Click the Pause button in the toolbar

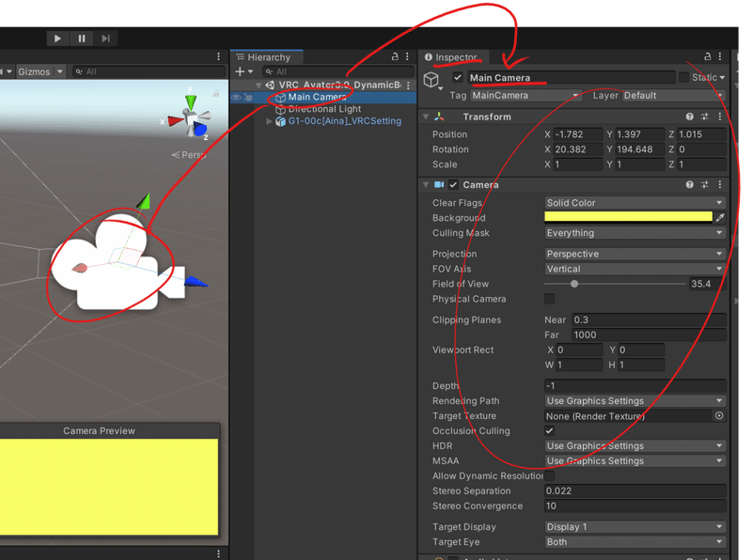(82, 39)
